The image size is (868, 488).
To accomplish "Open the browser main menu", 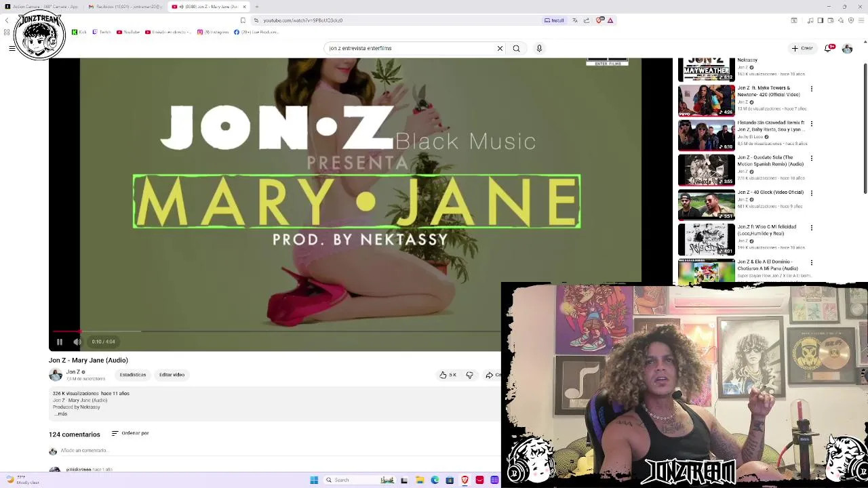I will 862,20.
